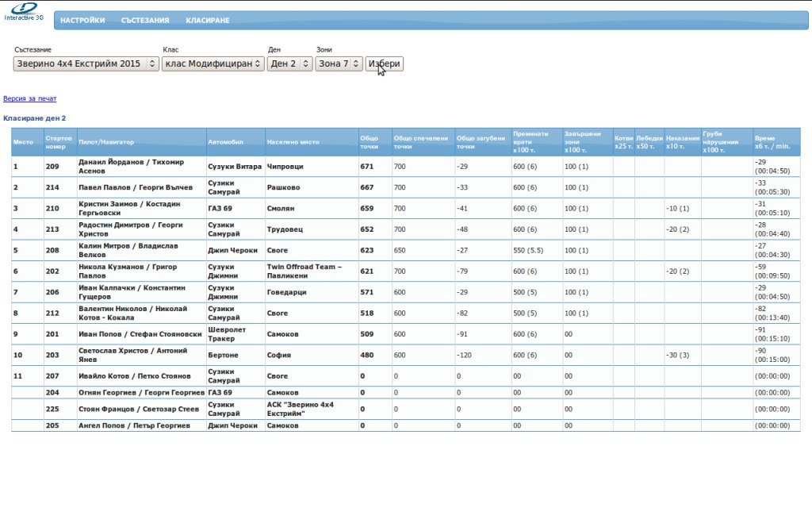The height and width of the screenshot is (508, 812).
Task: Click the Пилот/Навигатор column header
Action: coord(106,142)
